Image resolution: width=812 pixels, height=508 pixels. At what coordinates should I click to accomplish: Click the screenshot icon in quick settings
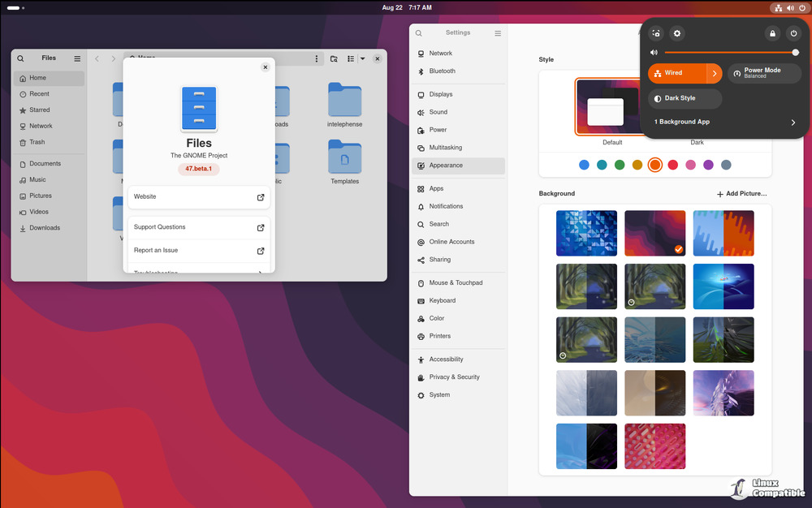[x=656, y=33]
